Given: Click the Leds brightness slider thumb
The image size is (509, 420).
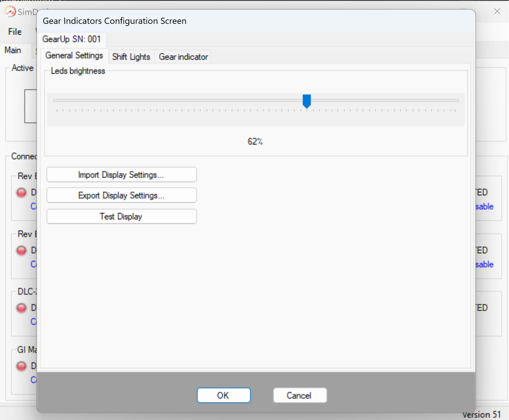Looking at the screenshot, I should coord(307,101).
